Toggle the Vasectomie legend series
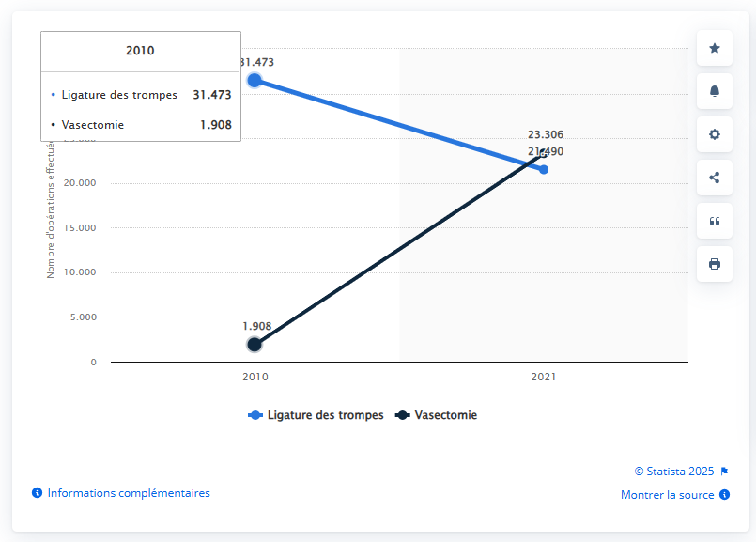This screenshot has width=756, height=542. (x=438, y=415)
